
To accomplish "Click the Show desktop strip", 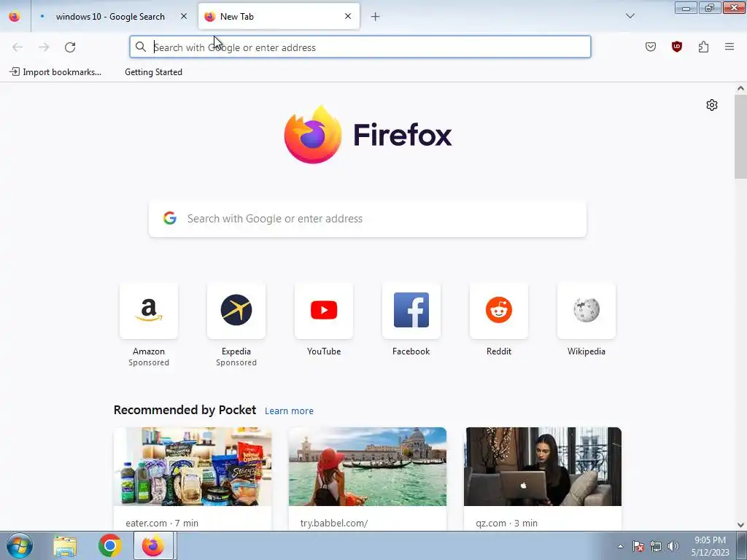I will click(742, 546).
